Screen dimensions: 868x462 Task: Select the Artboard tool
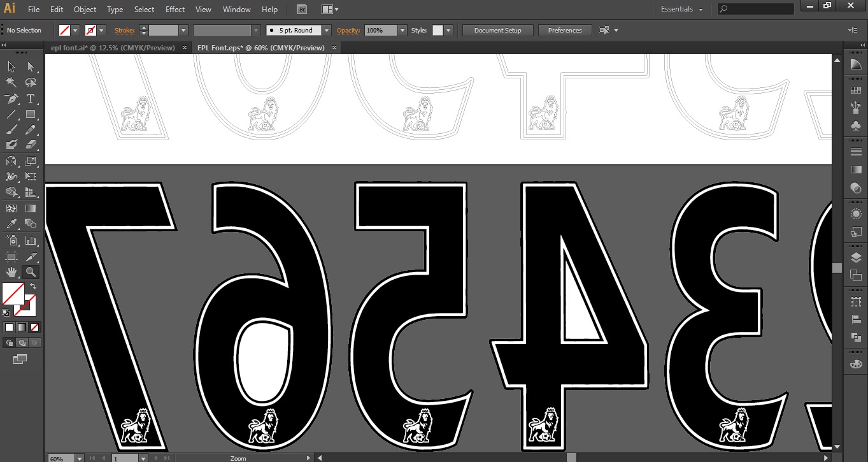click(x=11, y=256)
